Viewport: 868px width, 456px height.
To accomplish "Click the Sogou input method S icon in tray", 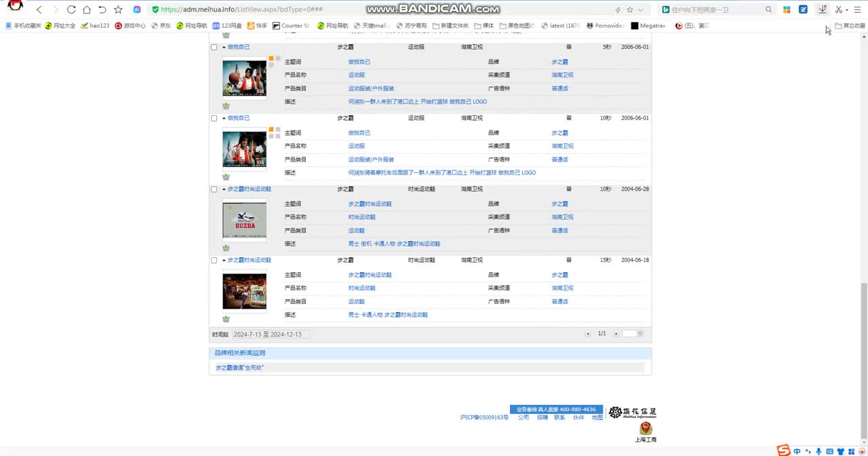I will click(x=783, y=451).
